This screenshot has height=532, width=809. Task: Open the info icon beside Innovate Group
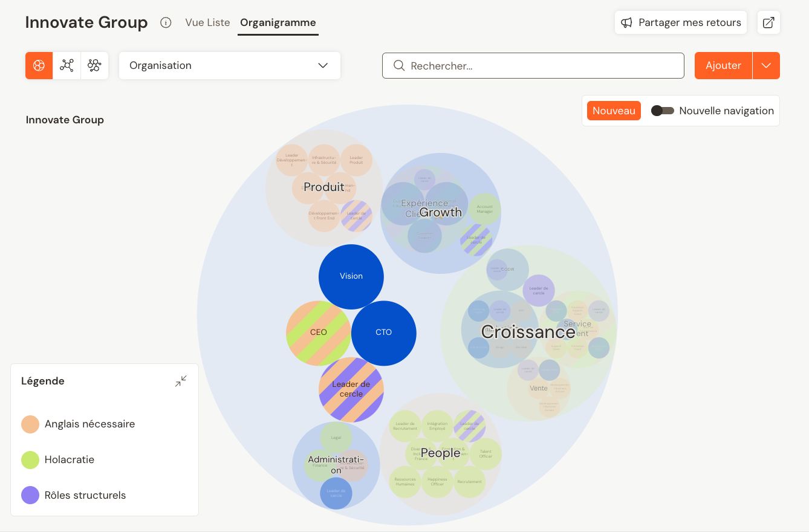coord(166,22)
